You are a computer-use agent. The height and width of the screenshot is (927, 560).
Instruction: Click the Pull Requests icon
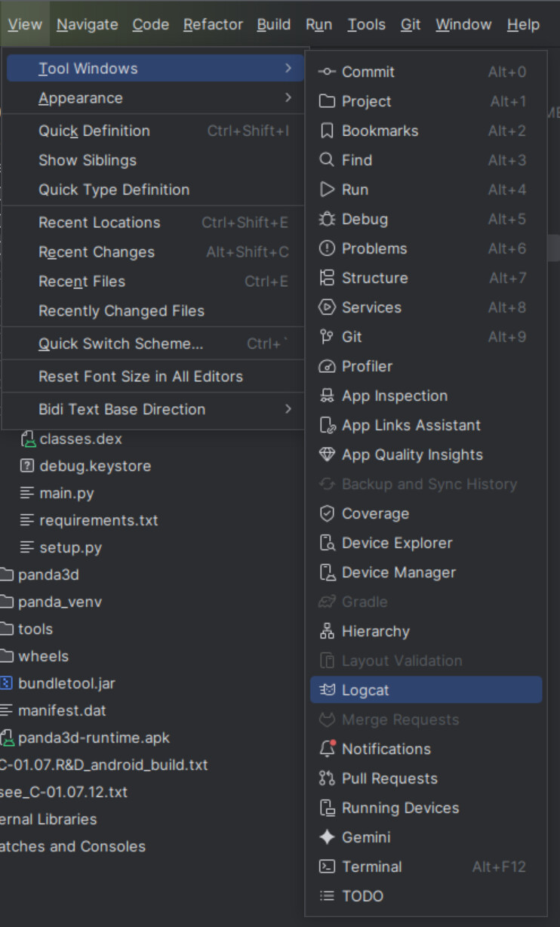tap(327, 778)
